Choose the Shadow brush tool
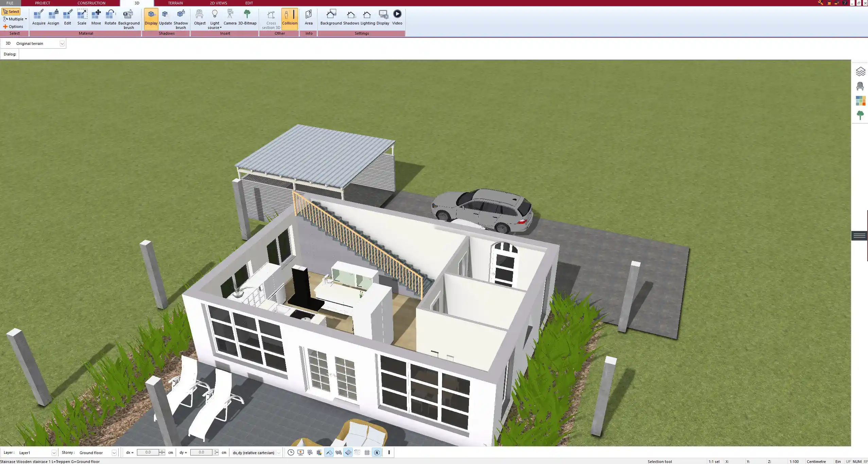868x464 pixels. (181, 19)
